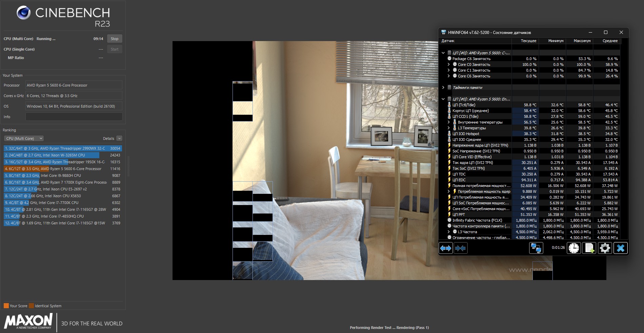The width and height of the screenshot is (644, 333).
Task: Collapse the first AMD Ryzen 5 5600 C-state group
Action: click(443, 53)
